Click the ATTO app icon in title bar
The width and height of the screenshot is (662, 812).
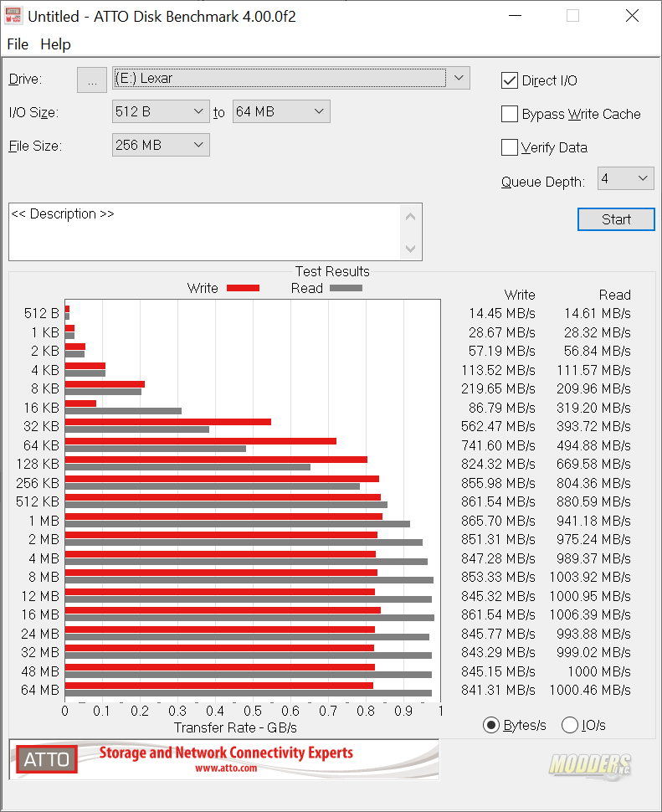click(13, 16)
